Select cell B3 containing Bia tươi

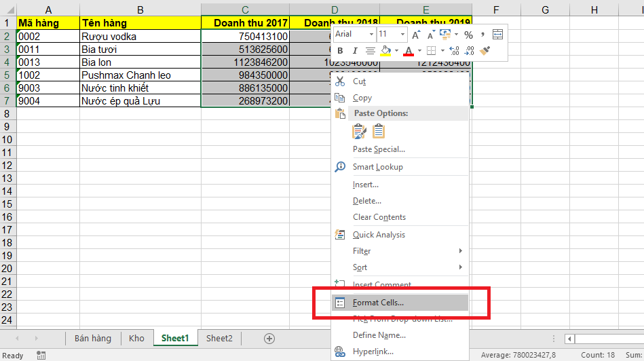[140, 50]
